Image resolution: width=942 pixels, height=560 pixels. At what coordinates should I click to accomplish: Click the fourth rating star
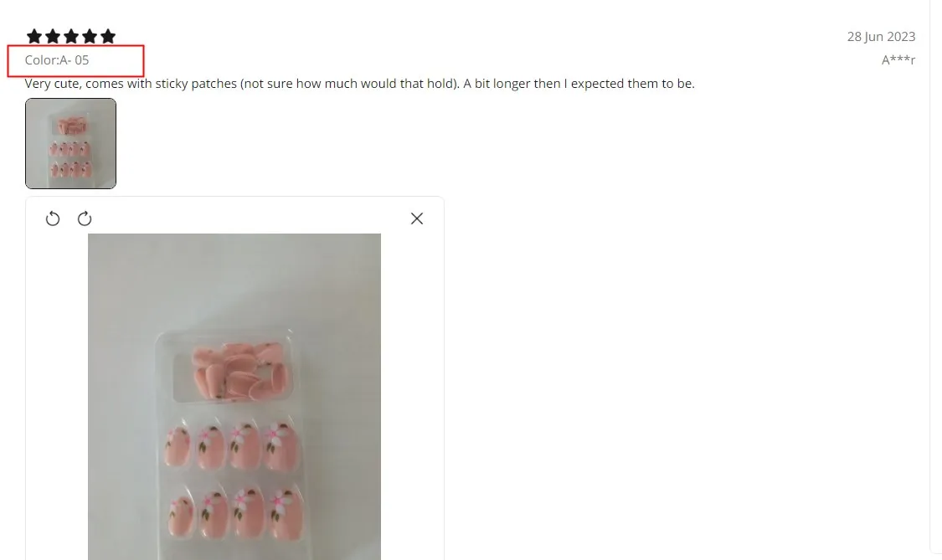(x=90, y=37)
